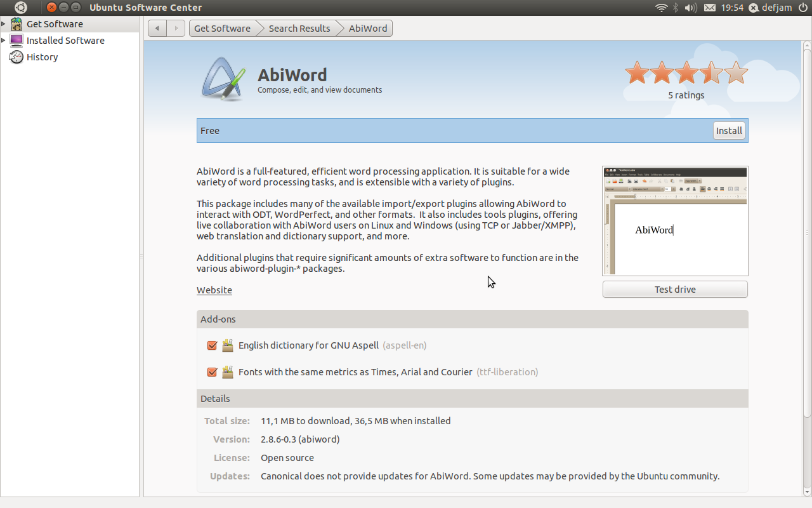This screenshot has width=812, height=508.
Task: Uncheck the Times, Arial and Courier fonts add-on
Action: 213,372
